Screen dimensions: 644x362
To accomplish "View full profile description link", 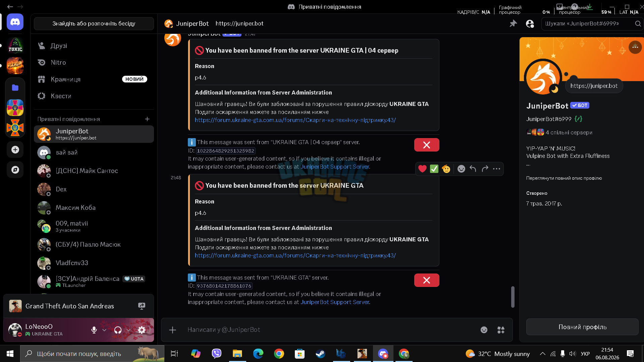I will pos(564,178).
